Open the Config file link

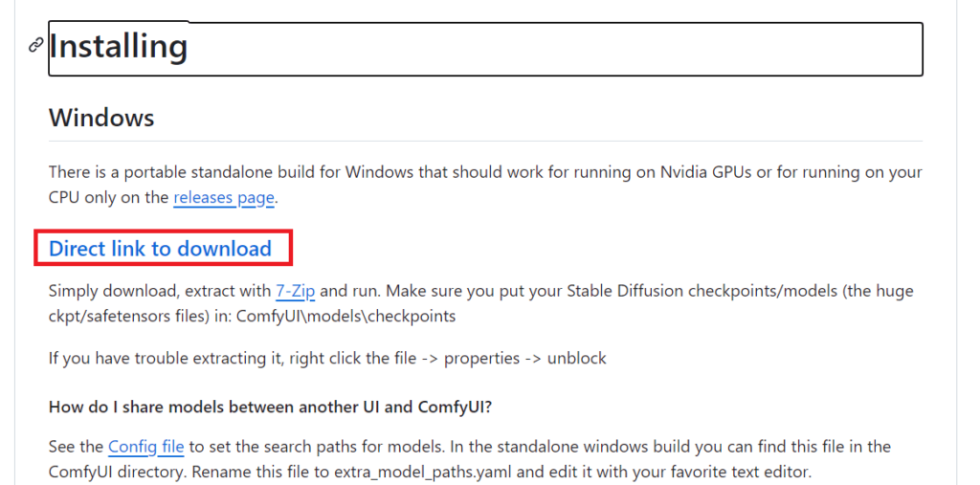point(145,447)
